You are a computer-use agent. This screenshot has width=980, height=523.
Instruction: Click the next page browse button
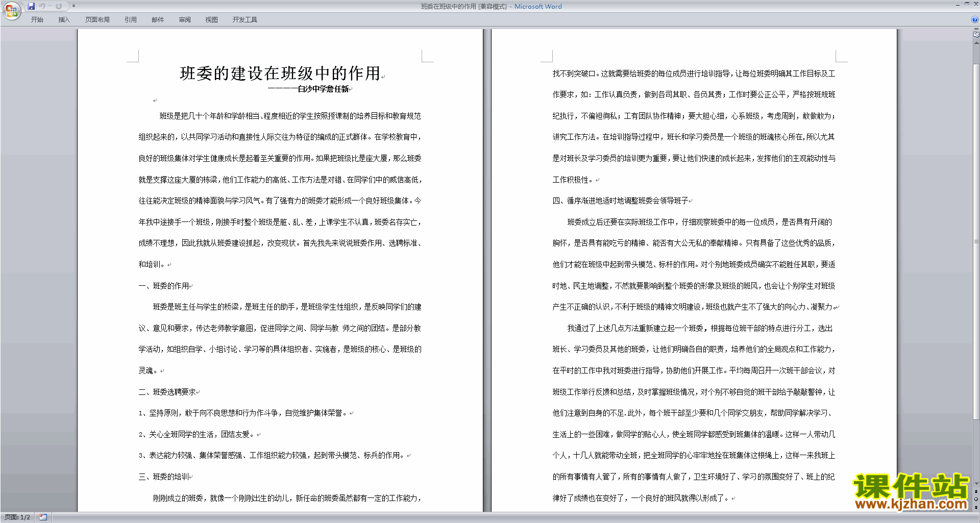976,507
